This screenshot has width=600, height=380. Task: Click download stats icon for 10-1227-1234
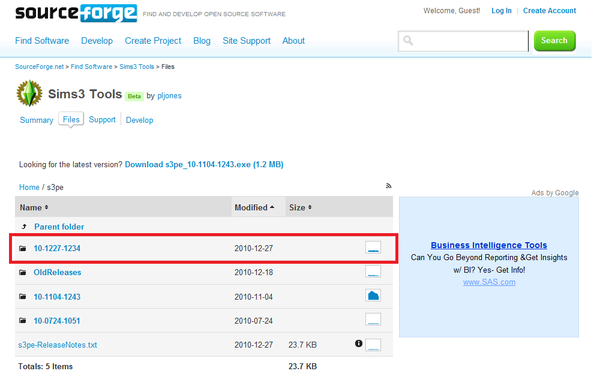tap(373, 248)
